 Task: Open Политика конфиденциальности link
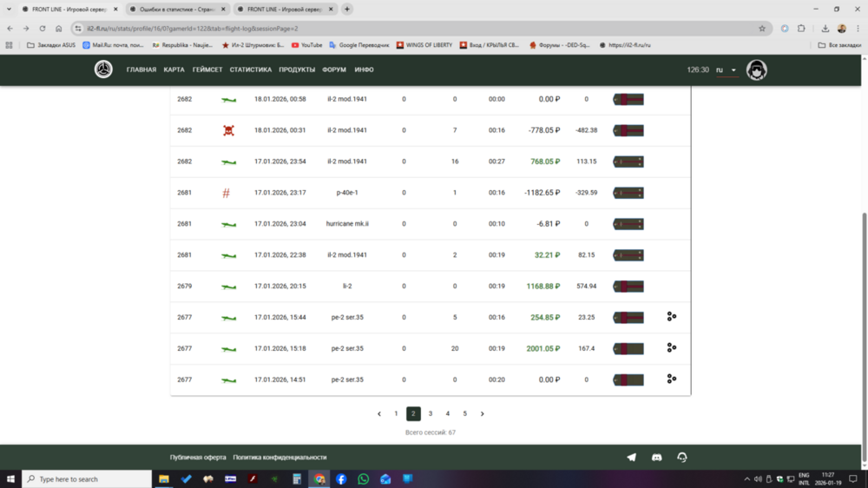279,458
